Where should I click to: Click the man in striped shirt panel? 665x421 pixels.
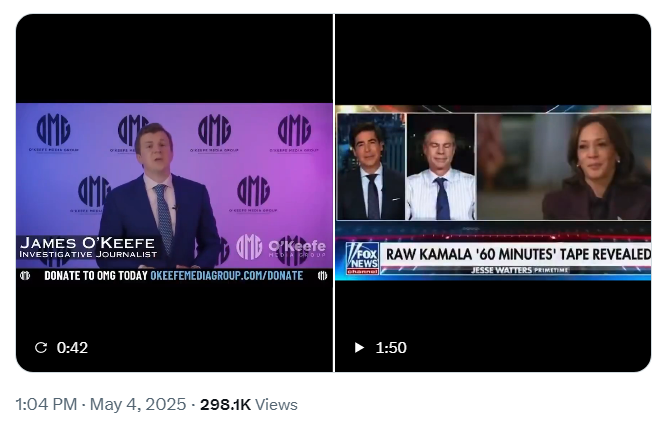(x=441, y=167)
